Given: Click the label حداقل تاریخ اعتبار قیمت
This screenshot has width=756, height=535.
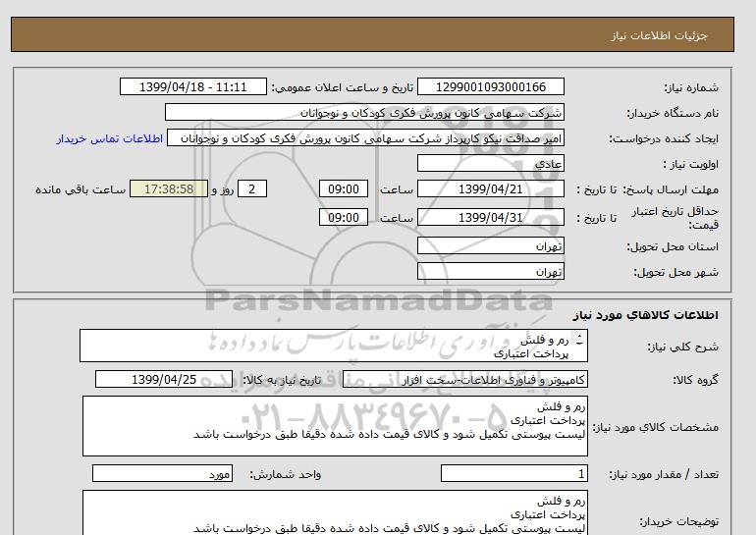Looking at the screenshot, I should click(675, 218).
